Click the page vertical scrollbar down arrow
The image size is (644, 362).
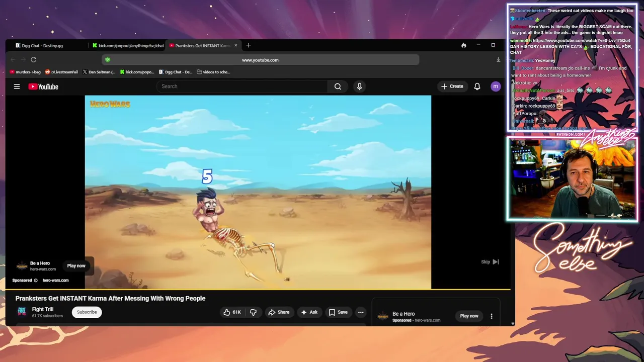512,323
